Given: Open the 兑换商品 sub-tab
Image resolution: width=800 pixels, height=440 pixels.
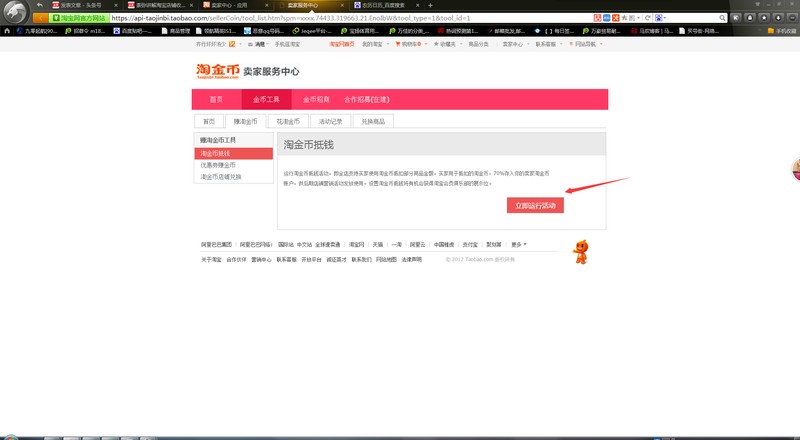Looking at the screenshot, I should (373, 121).
